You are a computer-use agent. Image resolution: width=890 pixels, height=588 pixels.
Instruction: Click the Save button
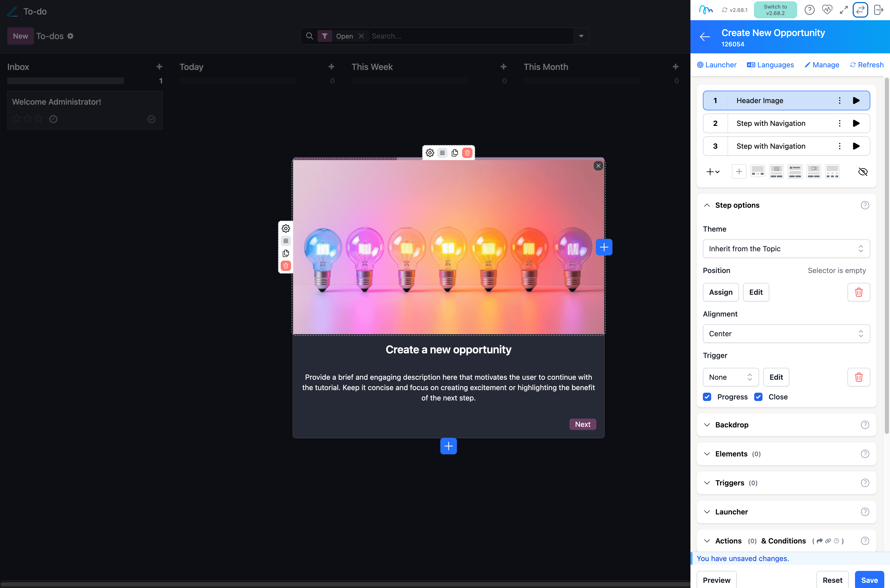click(x=869, y=580)
